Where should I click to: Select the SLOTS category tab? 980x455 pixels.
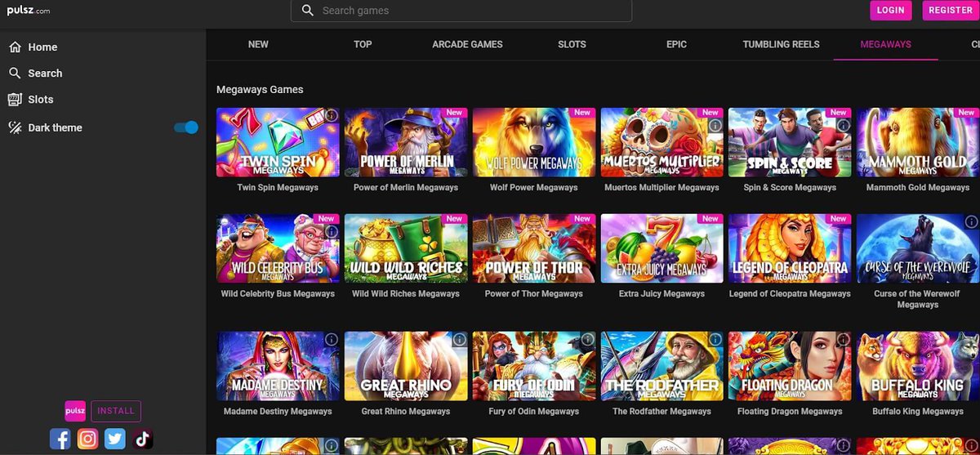(572, 44)
